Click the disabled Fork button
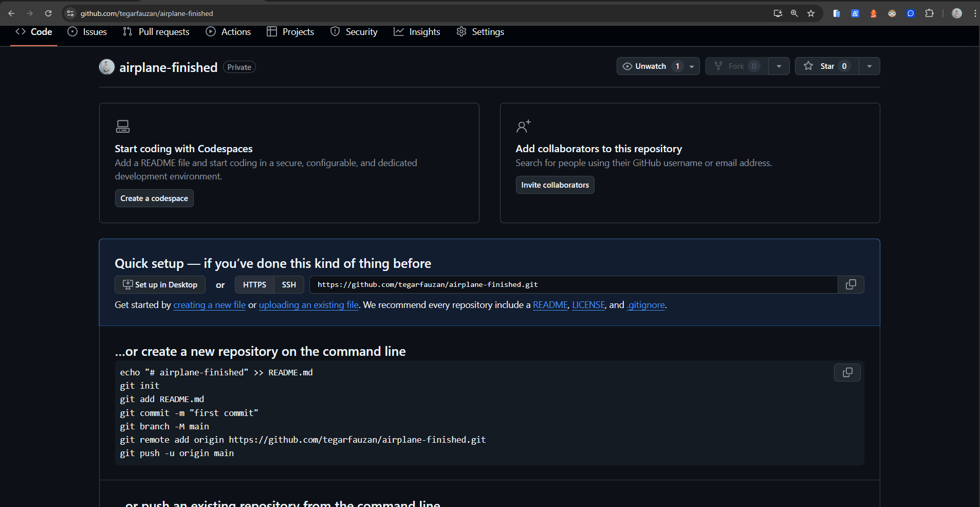 (x=737, y=66)
